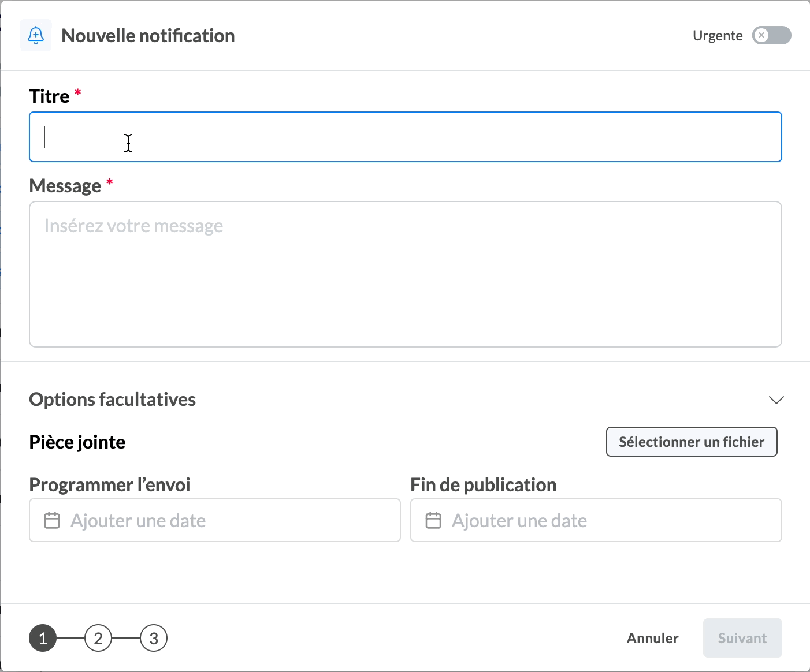Click into the Message text area

click(x=404, y=274)
